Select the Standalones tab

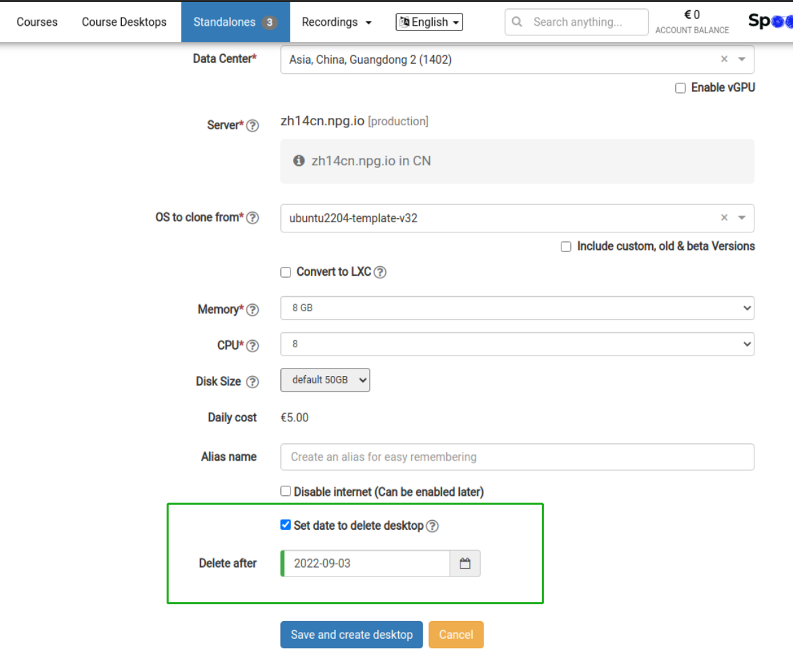(235, 22)
